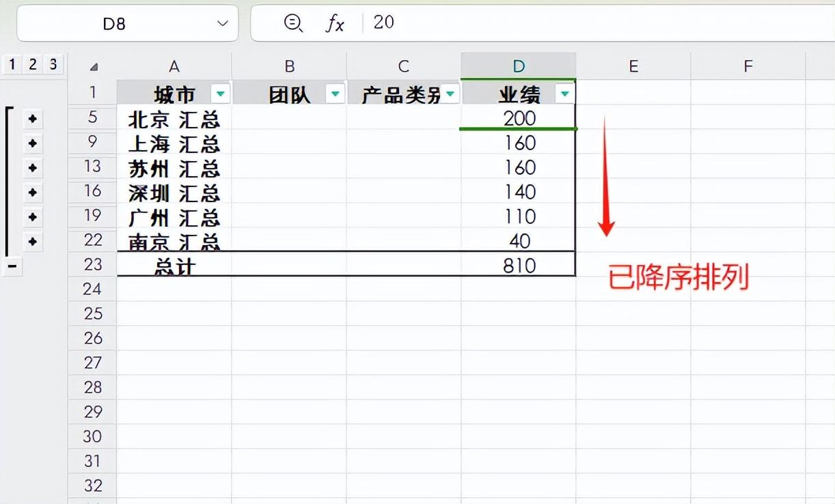Image resolution: width=835 pixels, height=504 pixels.
Task: Show outline level 3
Action: pyautogui.click(x=53, y=64)
